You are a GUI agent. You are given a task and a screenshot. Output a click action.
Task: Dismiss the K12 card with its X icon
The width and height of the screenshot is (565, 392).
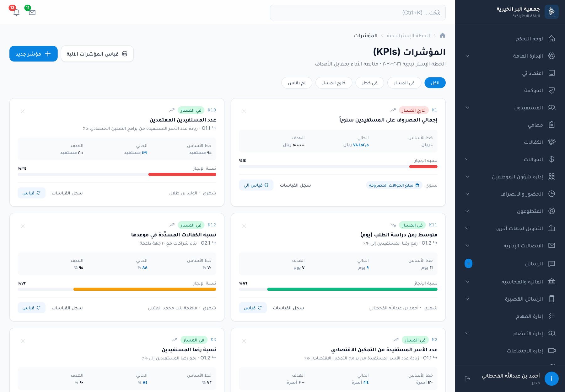[23, 226]
